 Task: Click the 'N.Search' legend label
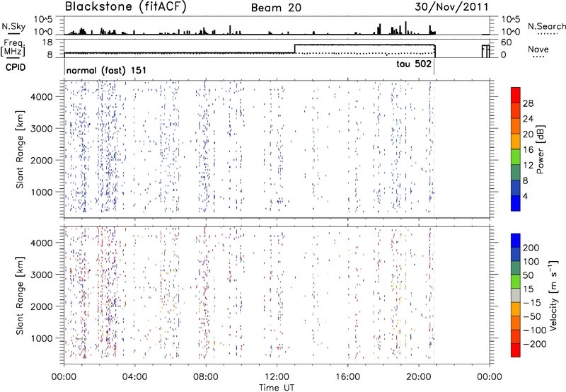tap(546, 26)
